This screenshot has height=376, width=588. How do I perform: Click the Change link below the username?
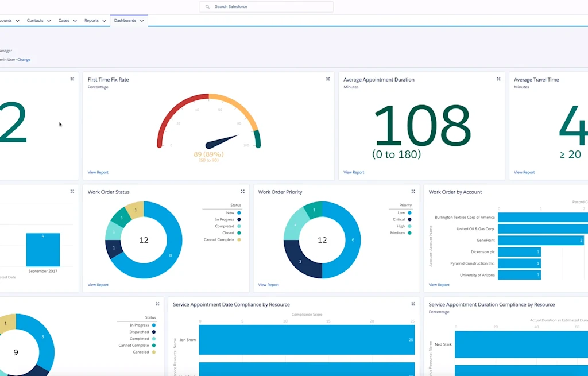pyautogui.click(x=24, y=59)
